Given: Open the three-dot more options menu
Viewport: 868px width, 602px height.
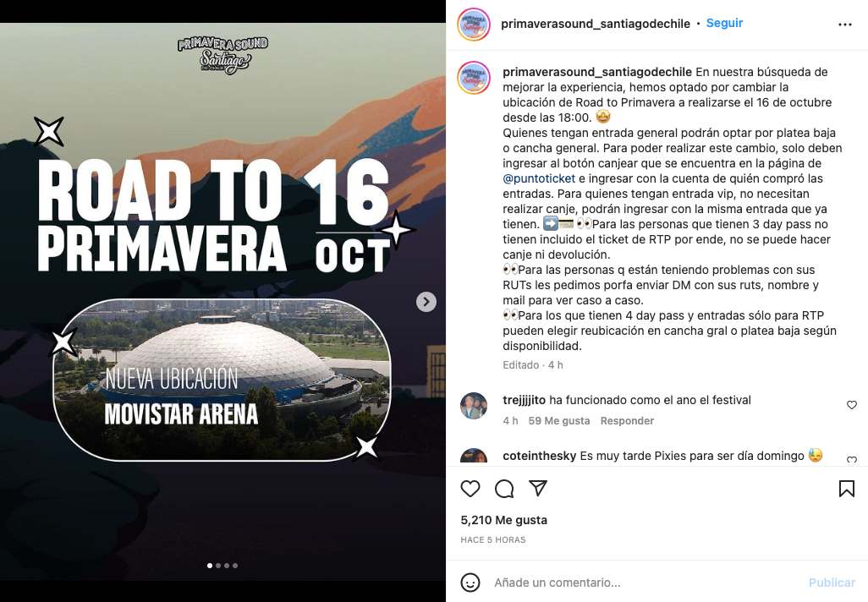Looking at the screenshot, I should [845, 25].
